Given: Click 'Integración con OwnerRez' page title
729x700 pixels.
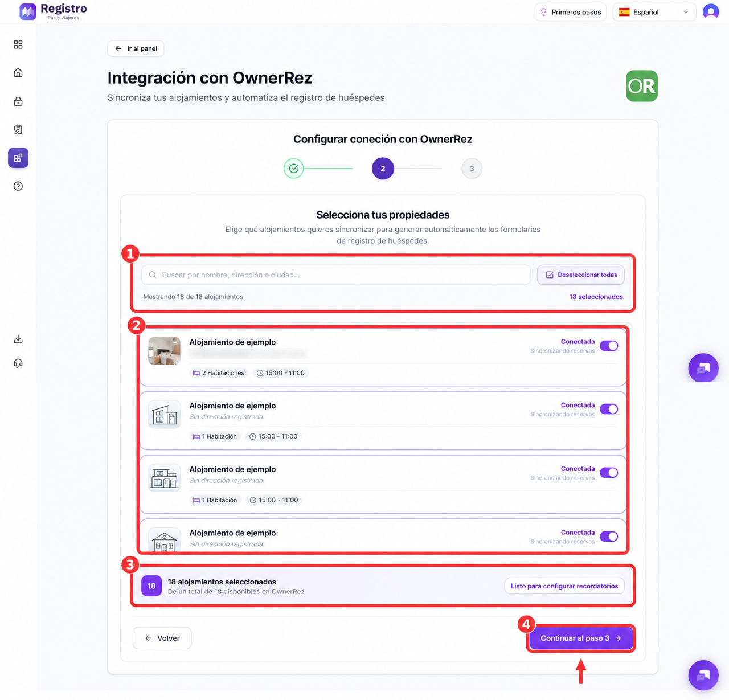Looking at the screenshot, I should pyautogui.click(x=210, y=77).
